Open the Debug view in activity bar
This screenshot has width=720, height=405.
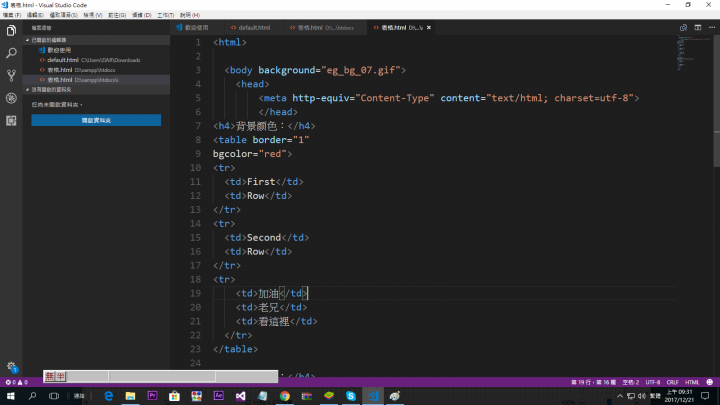(x=11, y=98)
